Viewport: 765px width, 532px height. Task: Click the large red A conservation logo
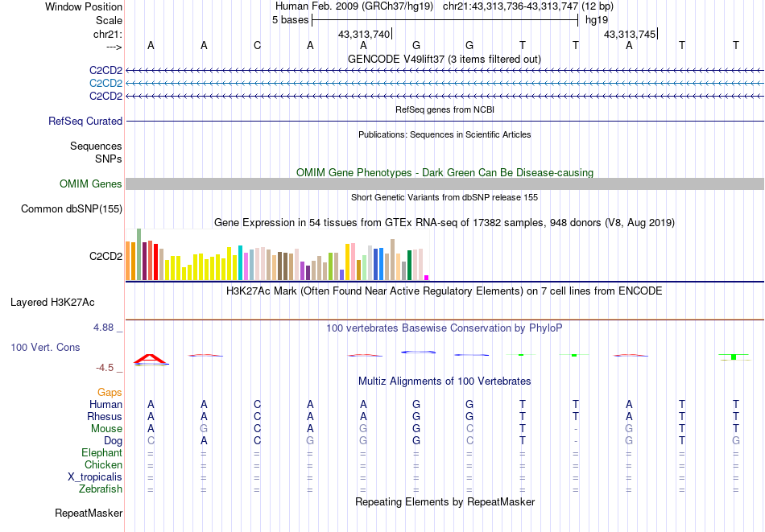(151, 359)
